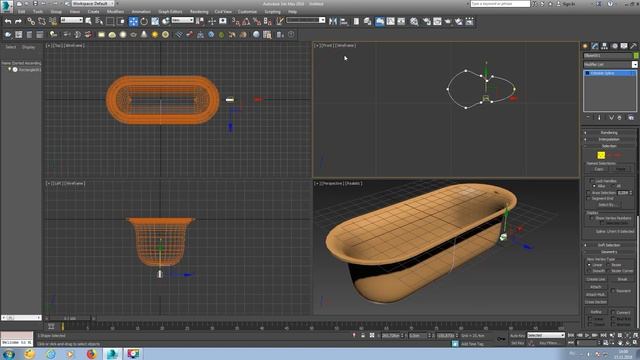
Task: Click Configure Modifier Sets icon under the stack
Action: [631, 118]
